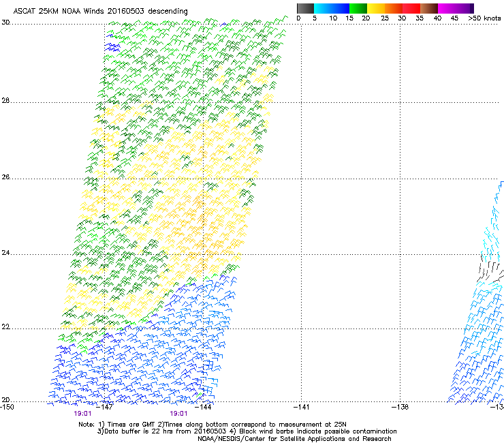This screenshot has width=504, height=443.
Task: Click the latitude 28 axis label
Action: [x=5, y=100]
